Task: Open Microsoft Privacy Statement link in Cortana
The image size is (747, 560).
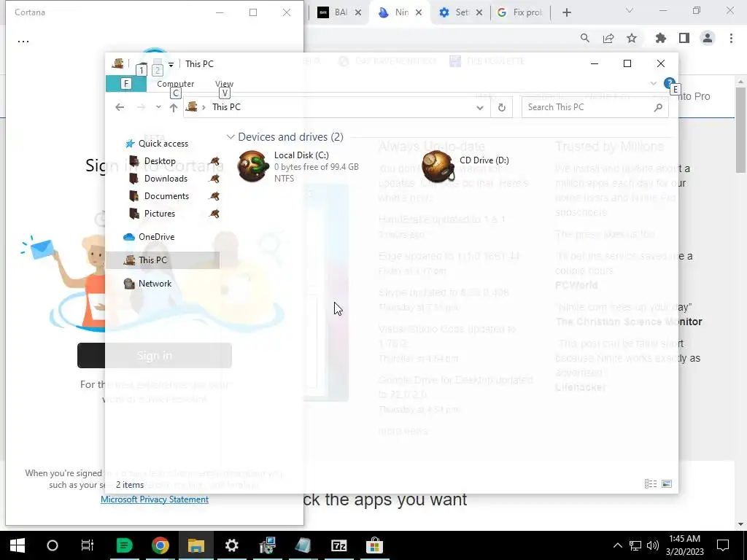Action: pyautogui.click(x=155, y=499)
